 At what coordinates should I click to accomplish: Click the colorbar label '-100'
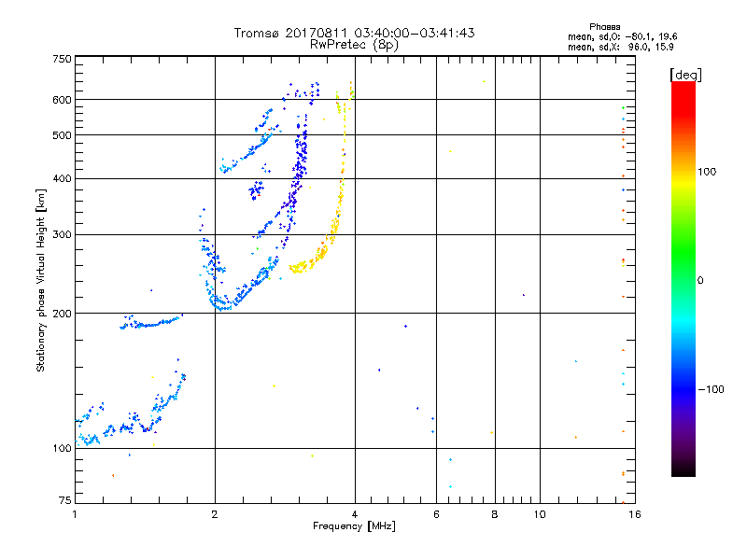(x=711, y=389)
